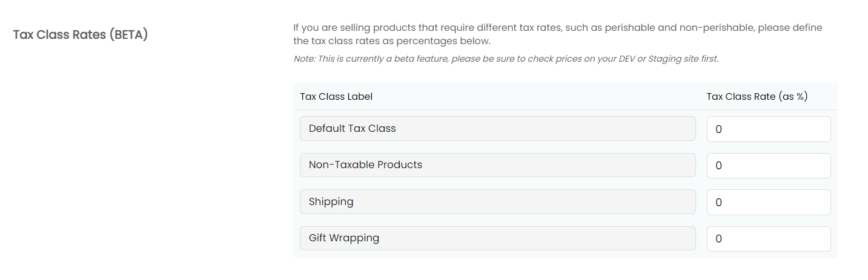The width and height of the screenshot is (868, 280).
Task: Click the Tax Class Rates (BETA) section heading
Action: (x=81, y=34)
